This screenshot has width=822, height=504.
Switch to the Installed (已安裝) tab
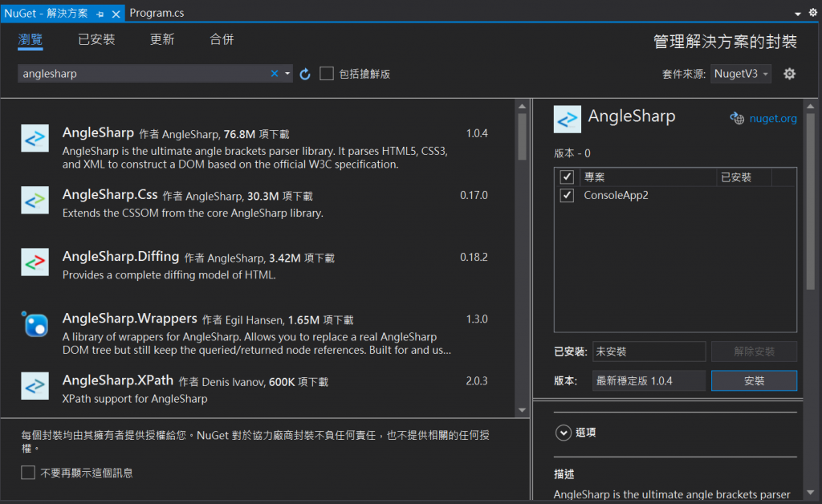coord(96,40)
